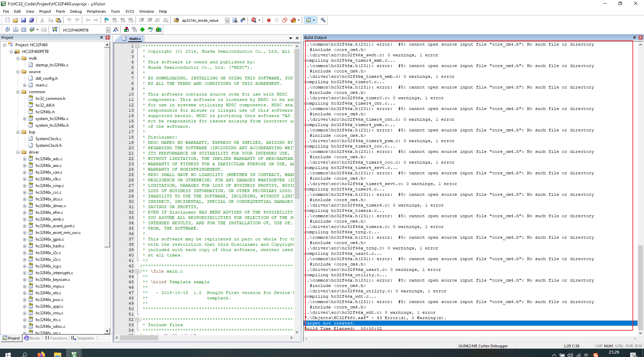644x357 pixels.
Task: Click the Open file folder icon
Action: (15, 20)
